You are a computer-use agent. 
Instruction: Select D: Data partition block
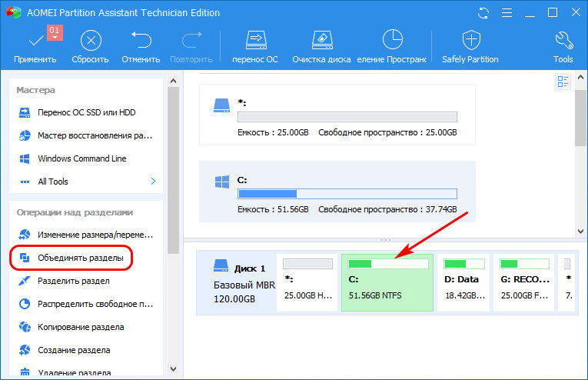tap(463, 282)
